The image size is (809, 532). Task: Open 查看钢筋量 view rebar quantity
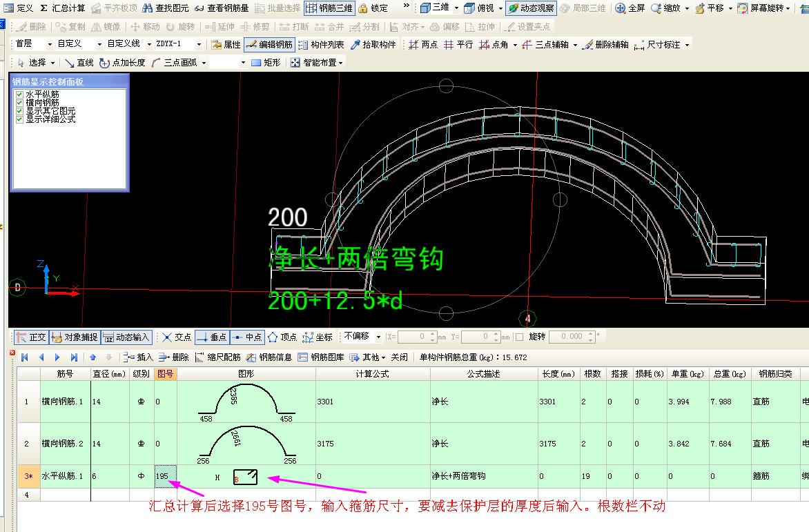(x=222, y=8)
